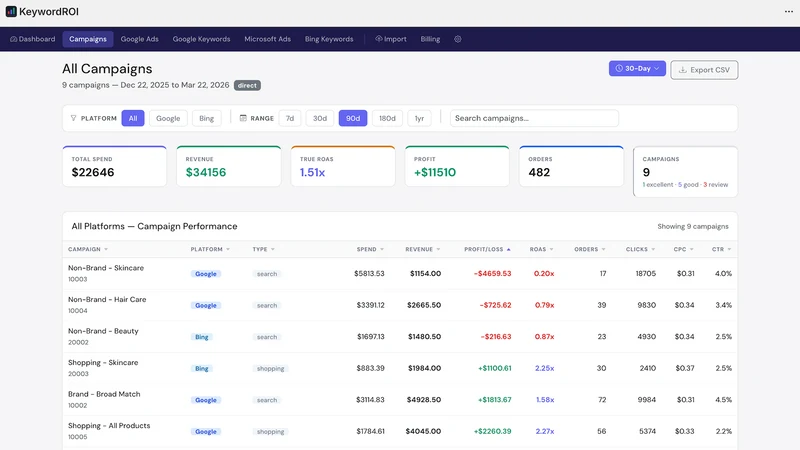Click the KeywordROI logo icon
This screenshot has width=800, height=450.
pos(11,12)
